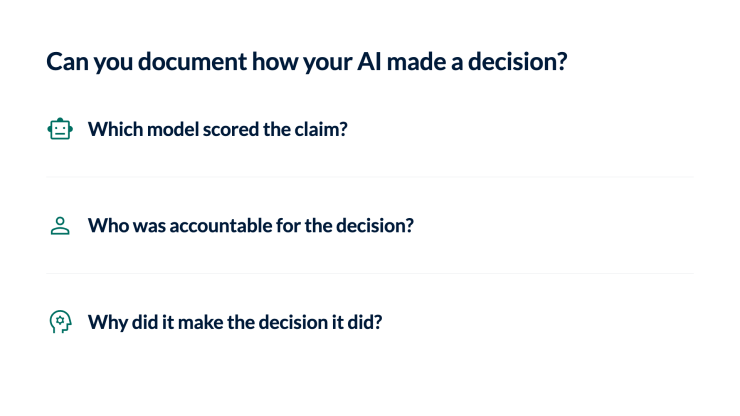Click the head-with-gear reasoning icon
The height and width of the screenshot is (416, 740).
click(60, 322)
